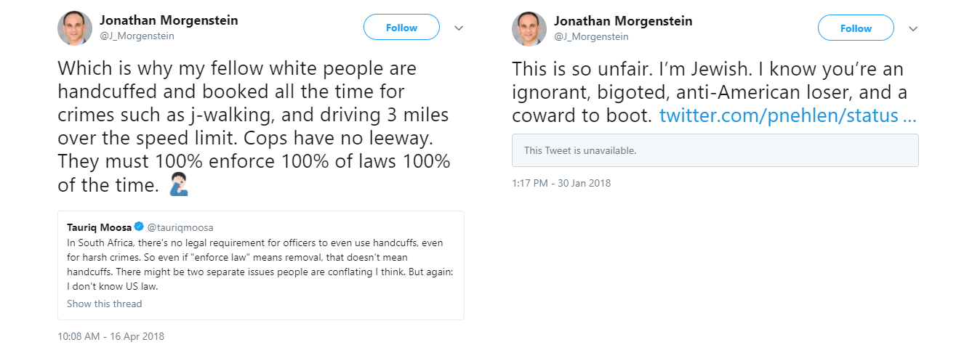Click the right tweet's profile avatar
This screenshot has width=980, height=350.
point(529,28)
